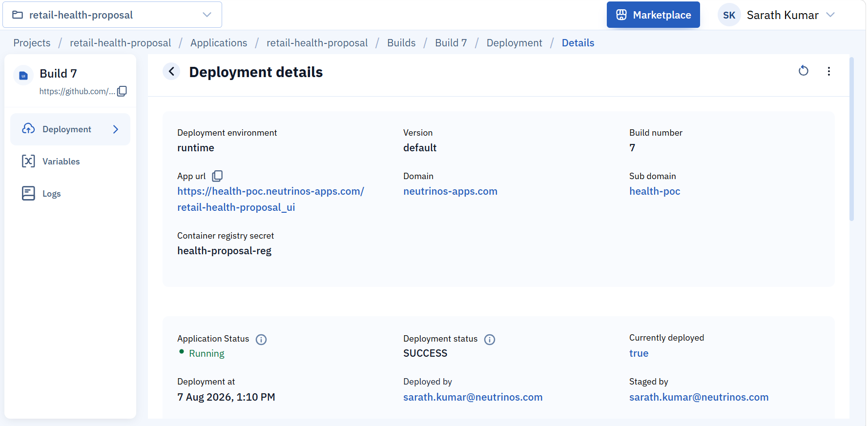Expand the Sarath Kumar account menu
Screen dimensions: 868x426
(x=830, y=15)
